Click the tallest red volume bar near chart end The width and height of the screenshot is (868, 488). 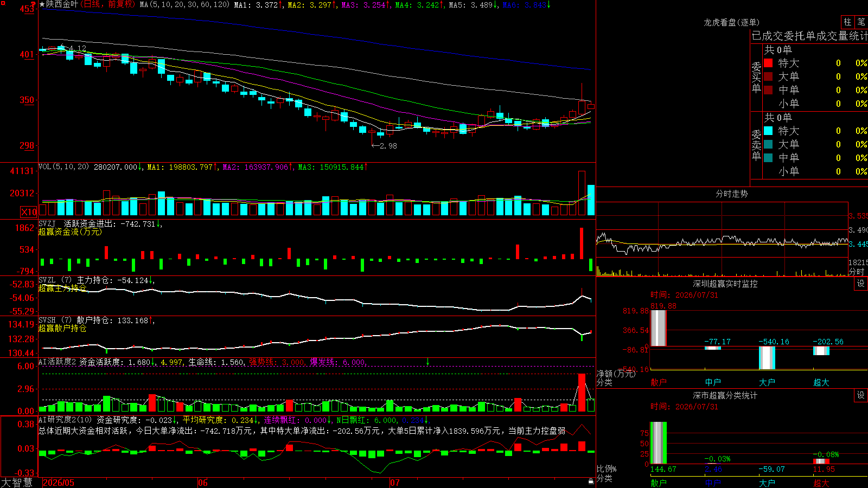pos(582,194)
